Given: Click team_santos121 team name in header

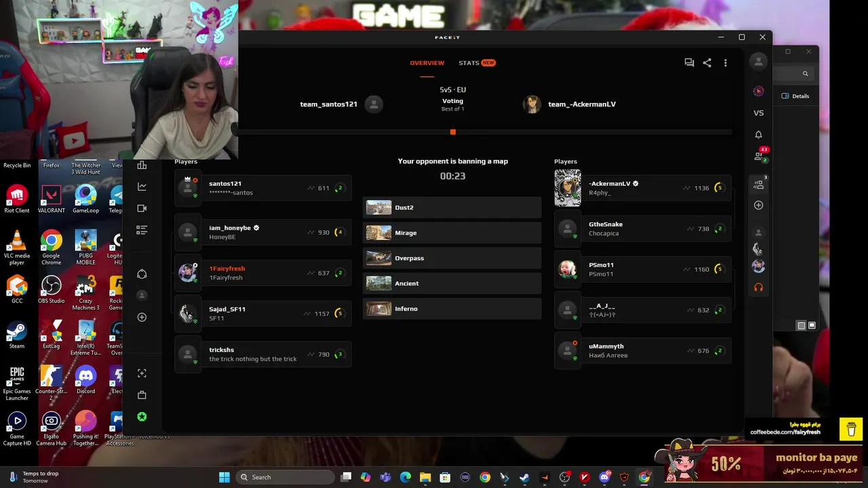Looking at the screenshot, I should (x=328, y=104).
